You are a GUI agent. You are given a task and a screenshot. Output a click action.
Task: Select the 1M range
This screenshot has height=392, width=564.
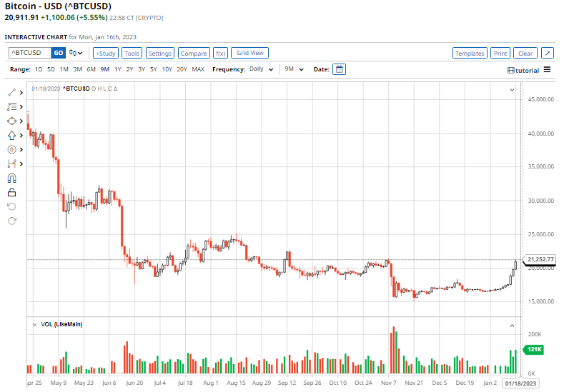click(64, 69)
